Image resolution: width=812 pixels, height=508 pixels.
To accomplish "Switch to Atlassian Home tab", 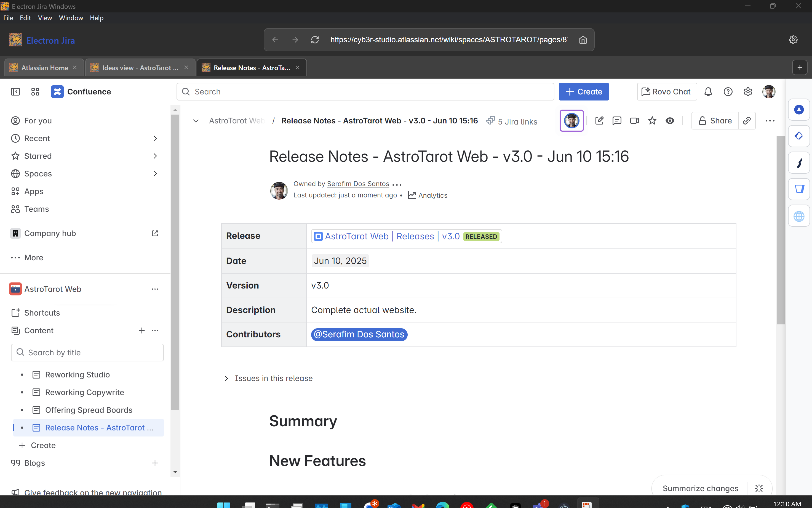I will click(x=45, y=68).
